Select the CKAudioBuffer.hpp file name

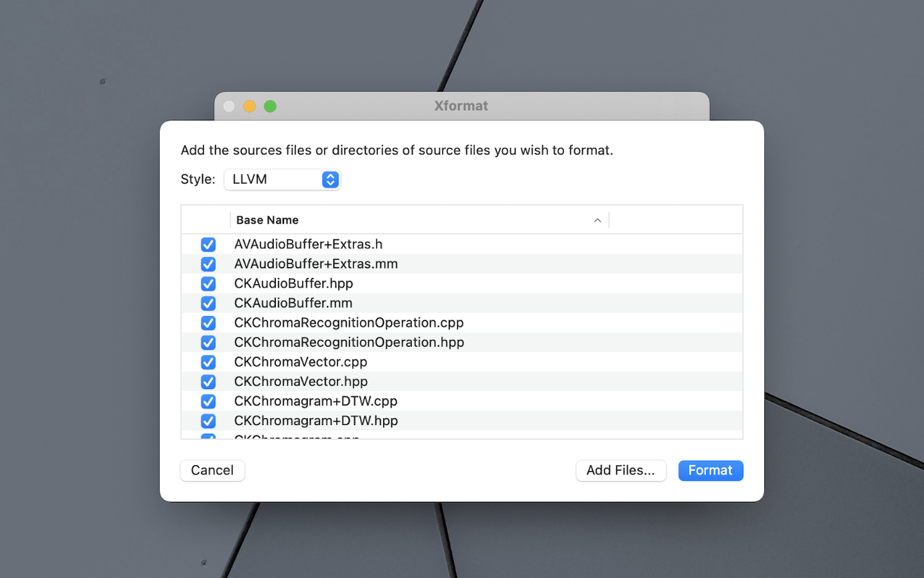tap(294, 284)
